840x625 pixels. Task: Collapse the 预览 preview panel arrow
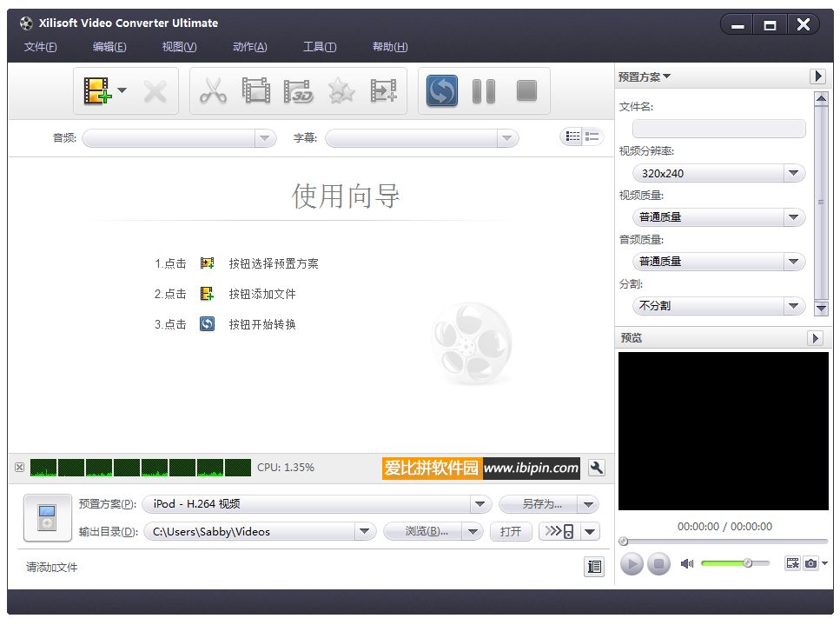[816, 338]
